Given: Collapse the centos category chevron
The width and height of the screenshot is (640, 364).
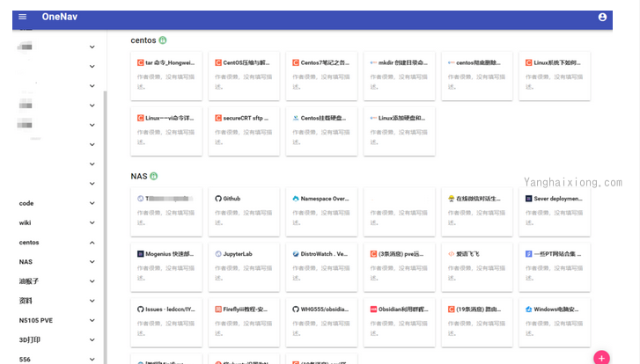Looking at the screenshot, I should (92, 243).
